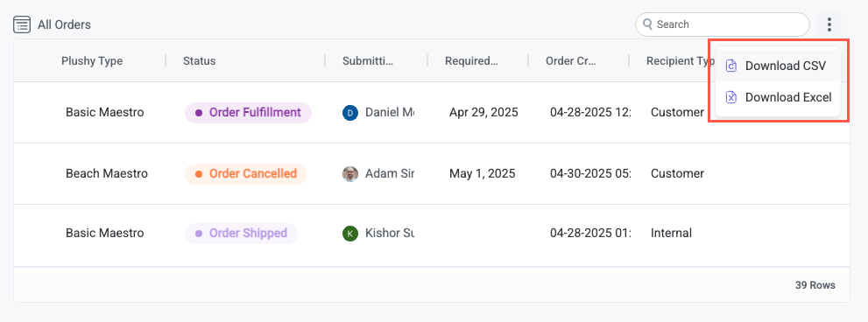Click the Order Cancelled status badge
Screen dimensions: 868x322
pyautogui.click(x=246, y=174)
